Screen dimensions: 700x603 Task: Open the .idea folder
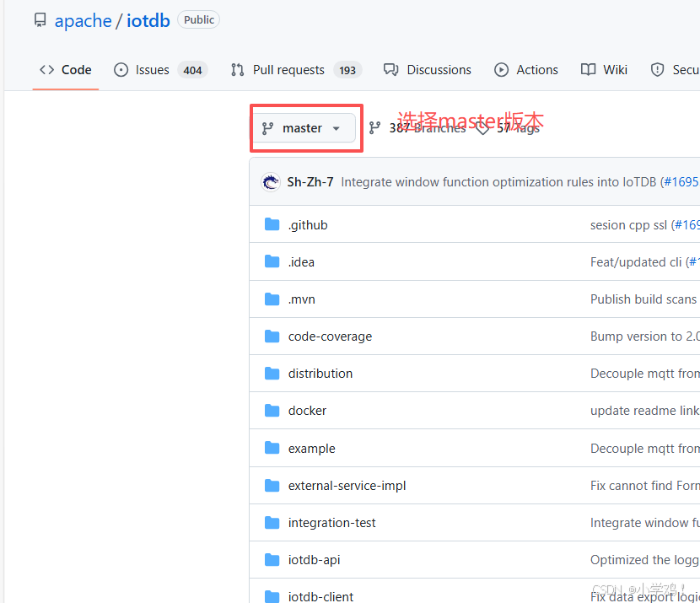pyautogui.click(x=301, y=262)
